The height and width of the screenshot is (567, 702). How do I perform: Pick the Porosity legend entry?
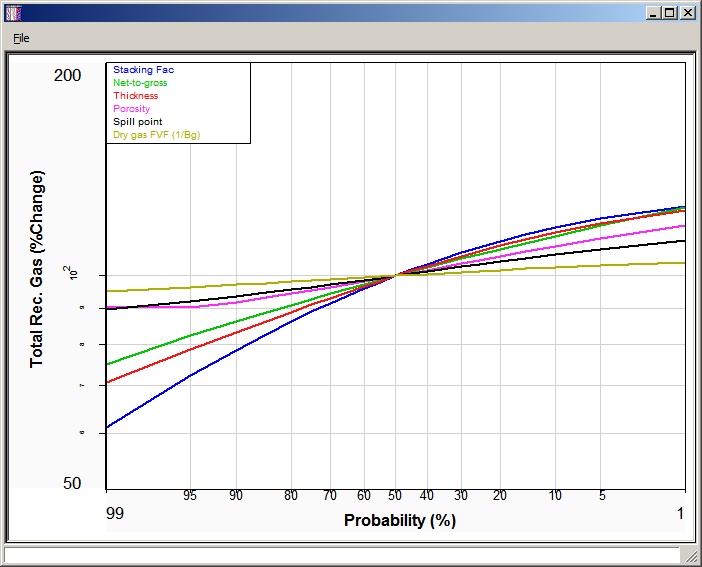pyautogui.click(x=131, y=109)
